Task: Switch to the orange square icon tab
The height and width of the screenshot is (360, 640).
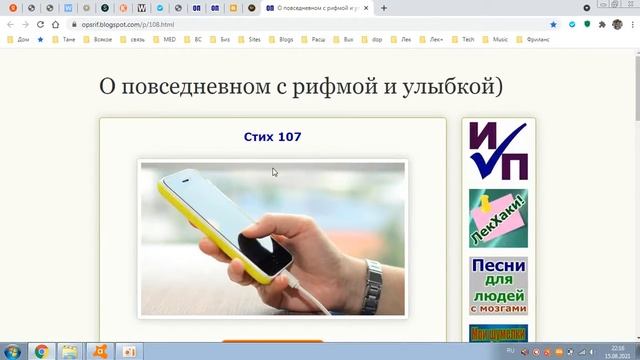Action: click(x=233, y=8)
